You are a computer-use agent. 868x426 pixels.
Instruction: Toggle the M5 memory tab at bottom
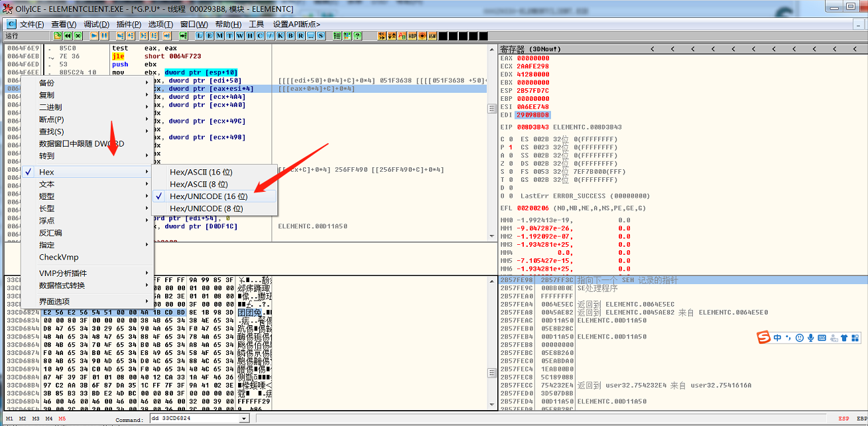tap(62, 419)
